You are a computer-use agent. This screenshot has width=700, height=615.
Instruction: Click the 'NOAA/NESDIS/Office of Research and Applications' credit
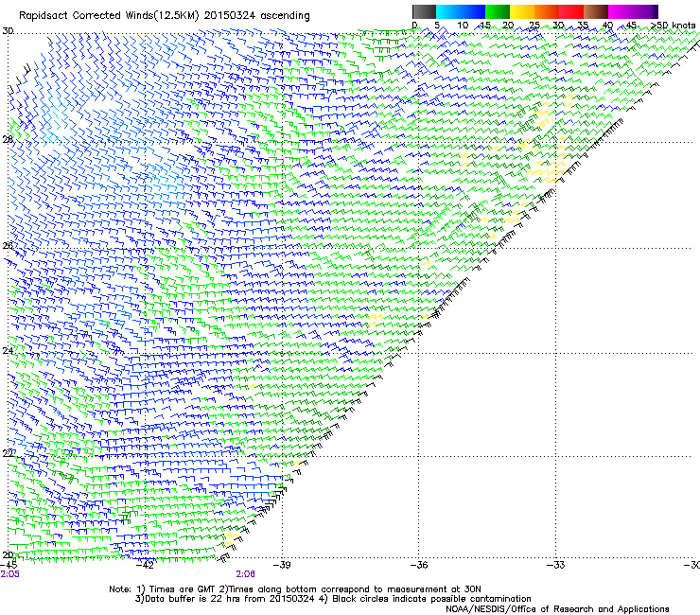[x=557, y=608]
